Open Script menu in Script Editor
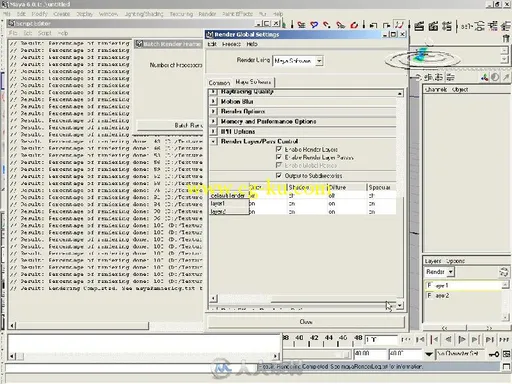 [44, 33]
